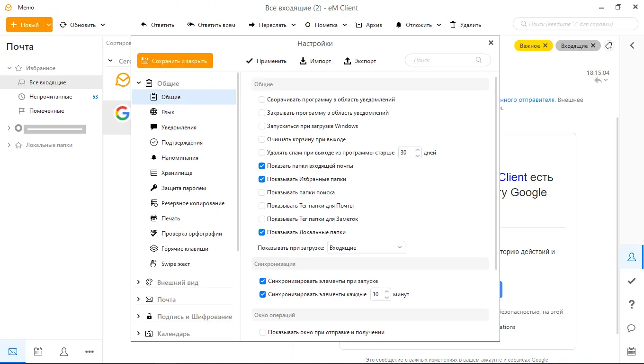Open the Contacts icon in bottom navigation
Viewport: 644px width, 364px height.
(x=64, y=352)
